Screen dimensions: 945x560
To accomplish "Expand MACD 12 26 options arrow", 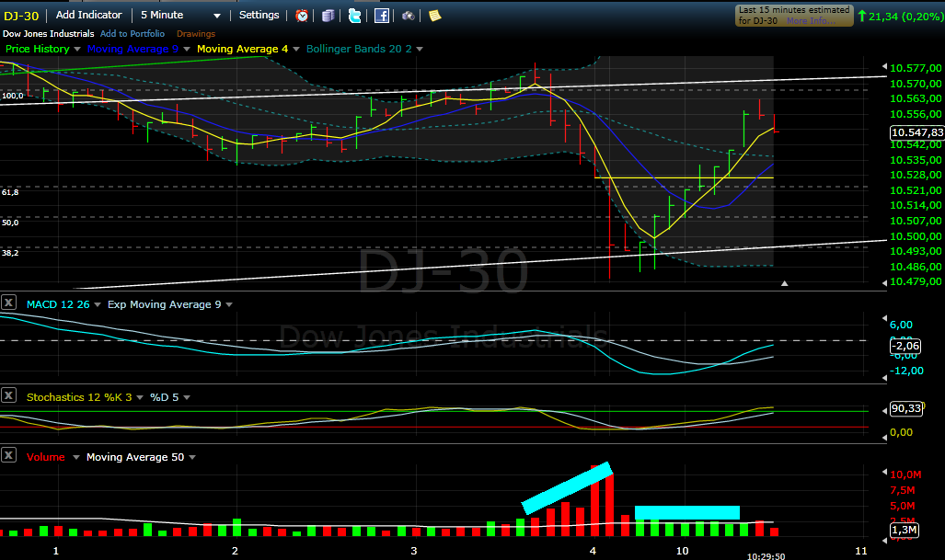I will pyautogui.click(x=98, y=304).
